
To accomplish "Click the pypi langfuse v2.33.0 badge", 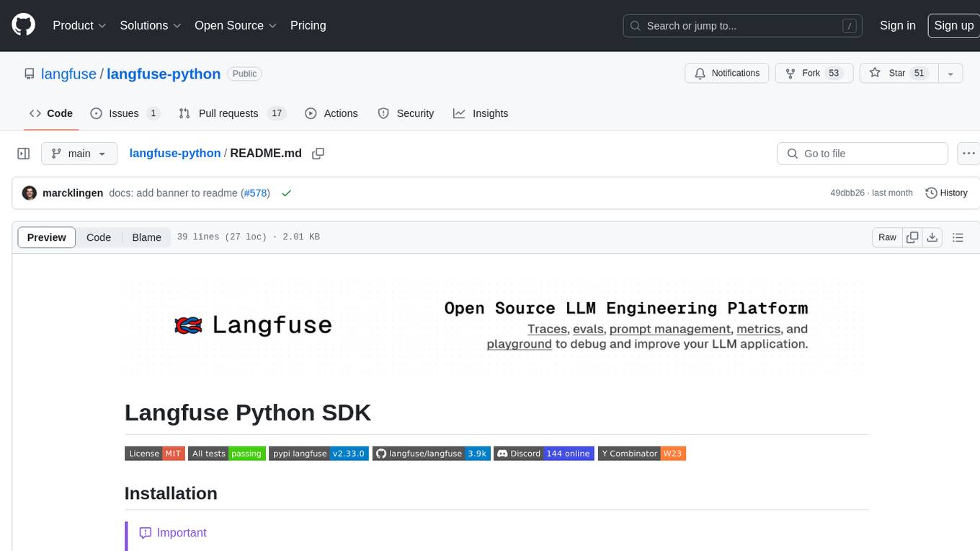I will (x=319, y=454).
